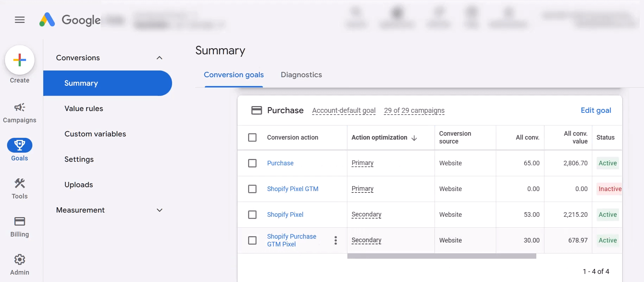Select Summary in the Conversions menu
The image size is (644, 282).
[108, 83]
